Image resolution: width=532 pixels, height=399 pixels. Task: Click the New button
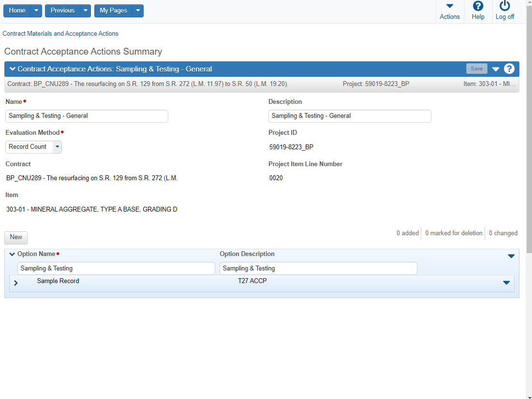(16, 237)
